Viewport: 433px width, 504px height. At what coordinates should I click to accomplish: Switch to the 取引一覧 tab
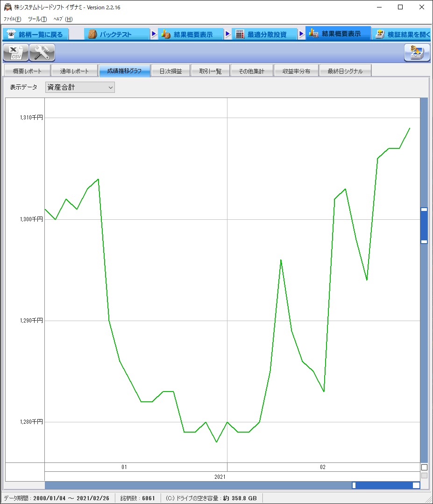point(210,71)
